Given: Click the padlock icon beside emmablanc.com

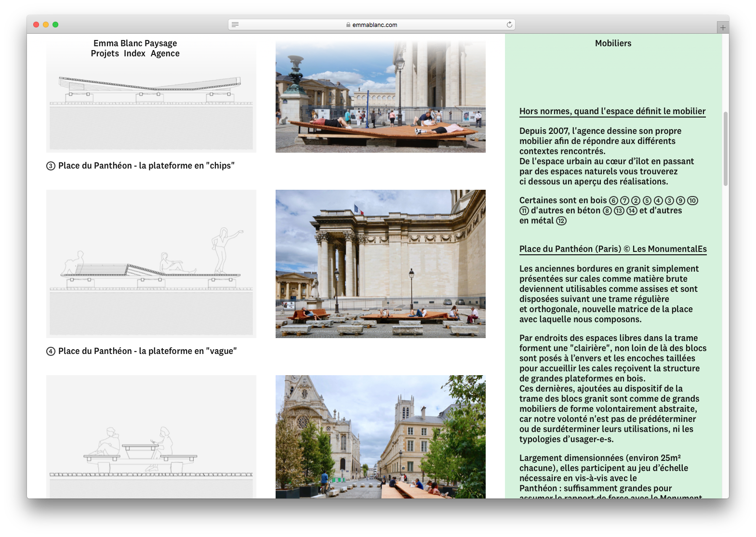Looking at the screenshot, I should coord(348,25).
